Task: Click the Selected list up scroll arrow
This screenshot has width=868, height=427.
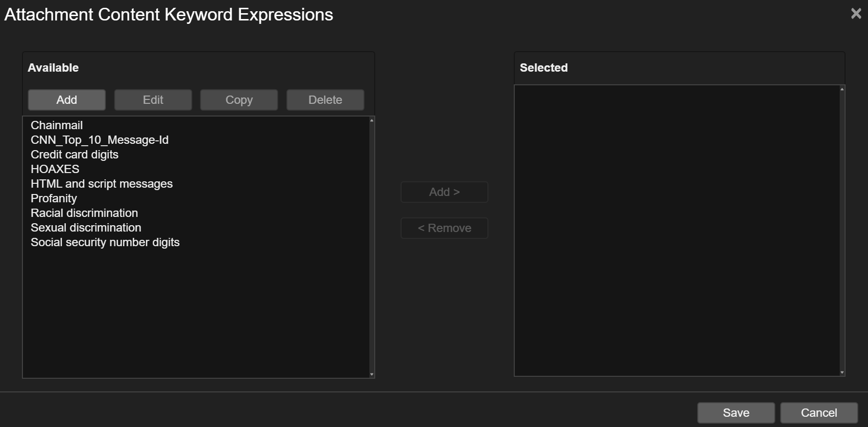Action: click(x=842, y=89)
